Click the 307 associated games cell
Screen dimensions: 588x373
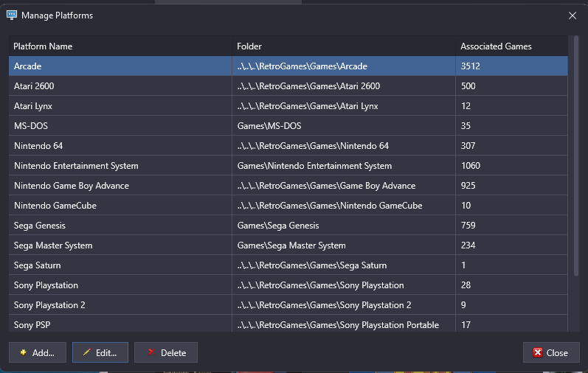pos(511,145)
